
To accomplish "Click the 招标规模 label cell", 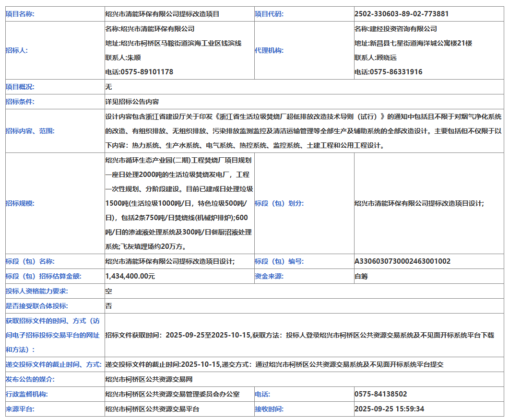I will coord(20,203).
